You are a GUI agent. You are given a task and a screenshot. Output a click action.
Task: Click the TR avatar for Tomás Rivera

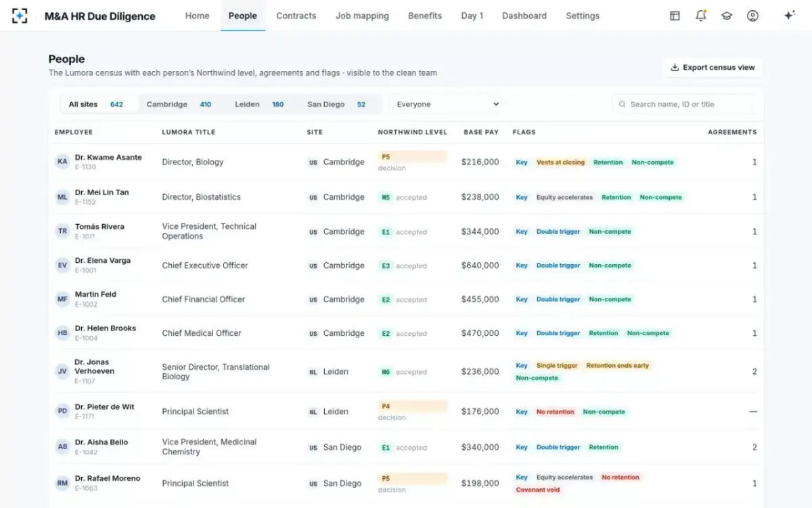click(62, 231)
